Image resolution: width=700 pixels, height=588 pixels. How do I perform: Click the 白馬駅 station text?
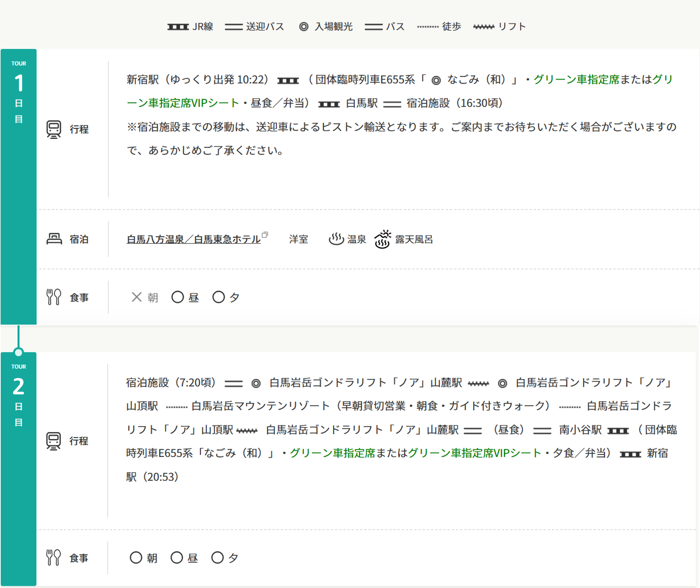pos(361,103)
